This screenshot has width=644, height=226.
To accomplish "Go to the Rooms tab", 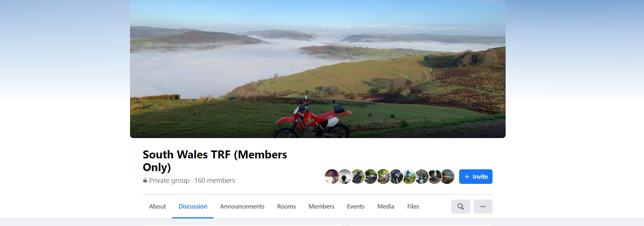I will (x=287, y=206).
